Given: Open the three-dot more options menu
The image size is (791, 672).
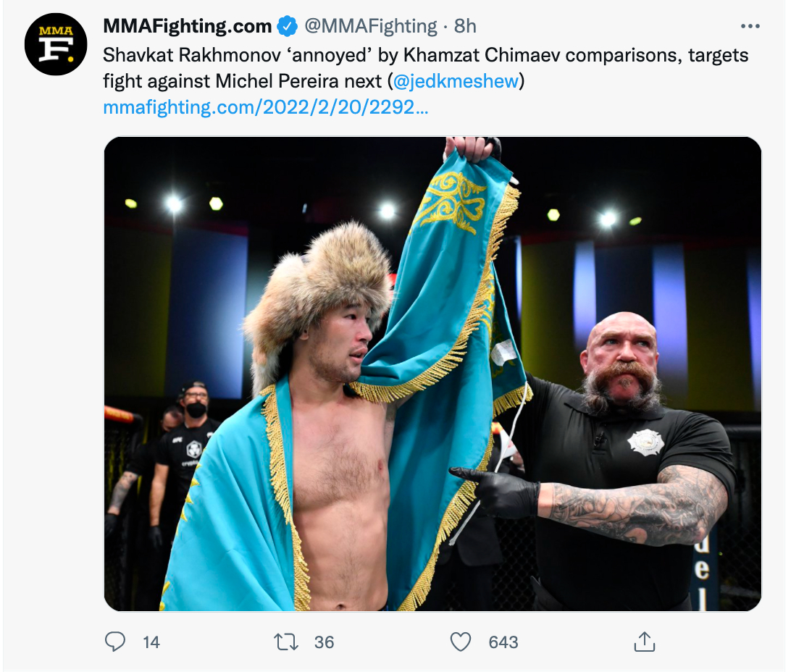Looking at the screenshot, I should pyautogui.click(x=750, y=26).
